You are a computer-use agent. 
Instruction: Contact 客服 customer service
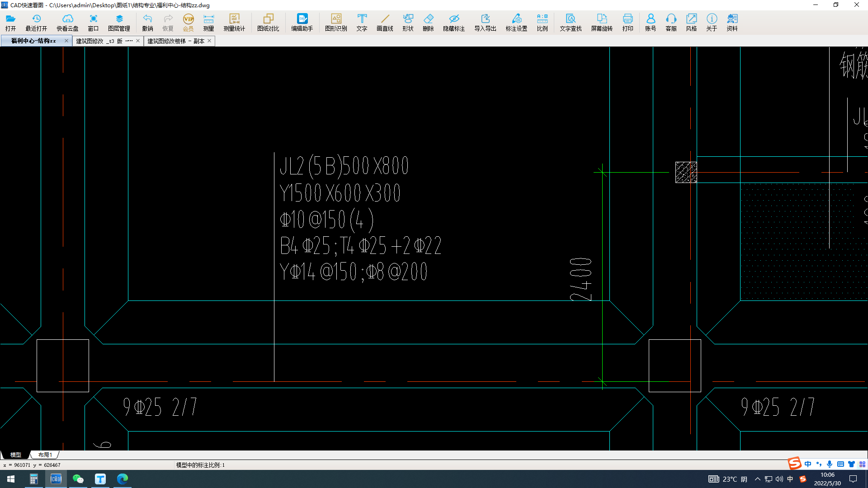(x=671, y=23)
